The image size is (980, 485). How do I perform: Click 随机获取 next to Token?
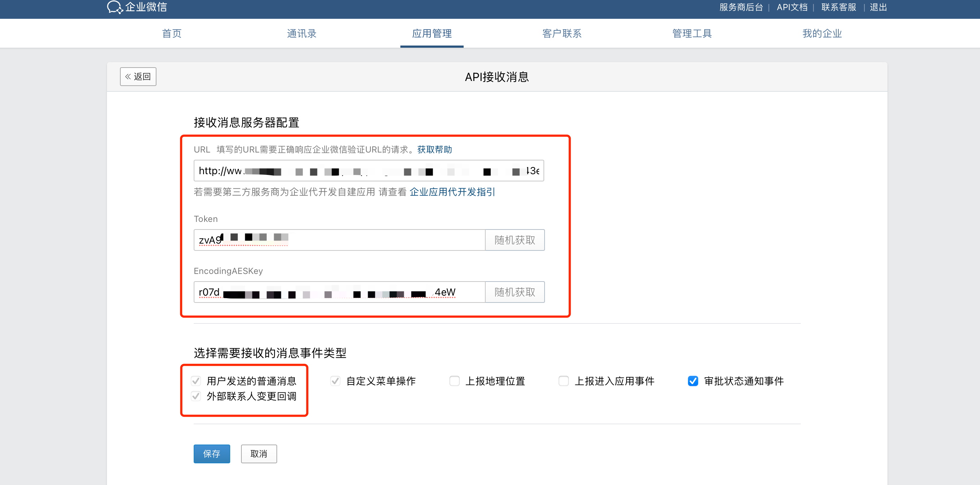(x=514, y=240)
